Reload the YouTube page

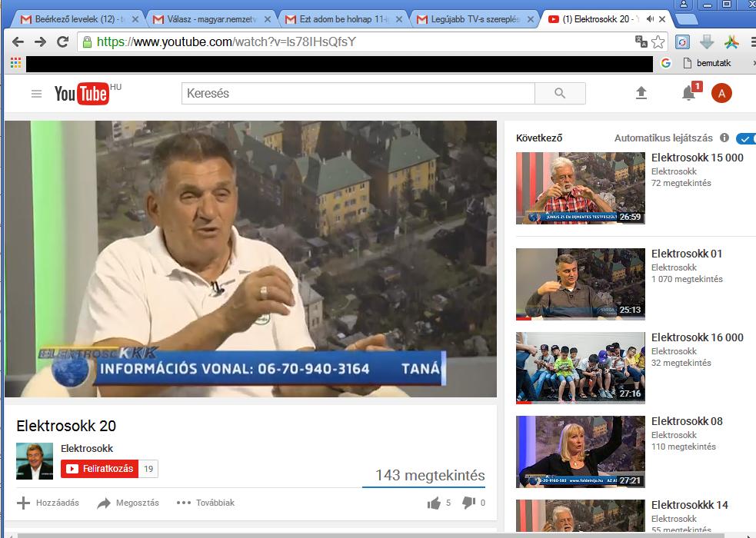pyautogui.click(x=62, y=42)
